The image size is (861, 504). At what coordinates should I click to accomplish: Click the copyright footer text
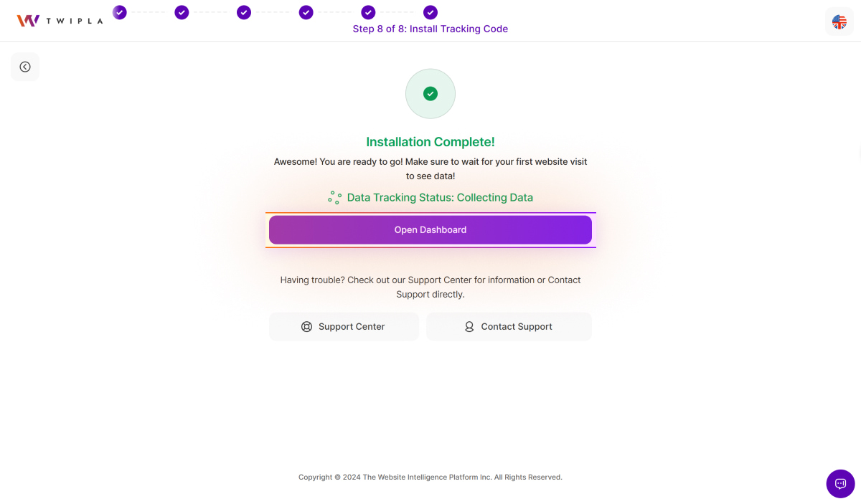click(x=430, y=477)
